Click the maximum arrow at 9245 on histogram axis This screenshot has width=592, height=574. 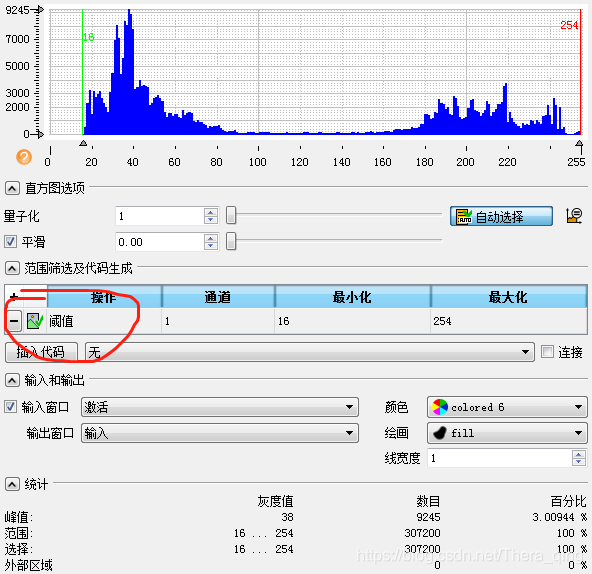(x=39, y=10)
